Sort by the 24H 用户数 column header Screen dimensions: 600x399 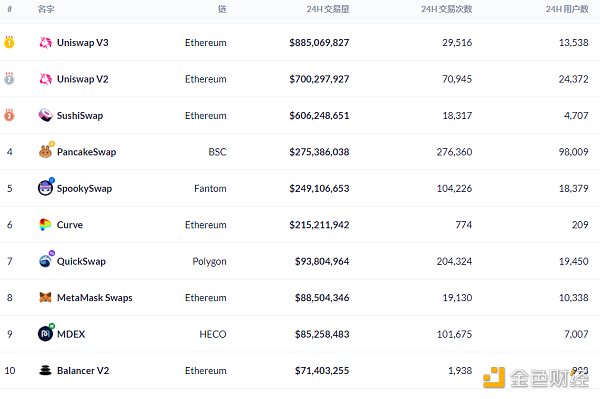point(567,9)
